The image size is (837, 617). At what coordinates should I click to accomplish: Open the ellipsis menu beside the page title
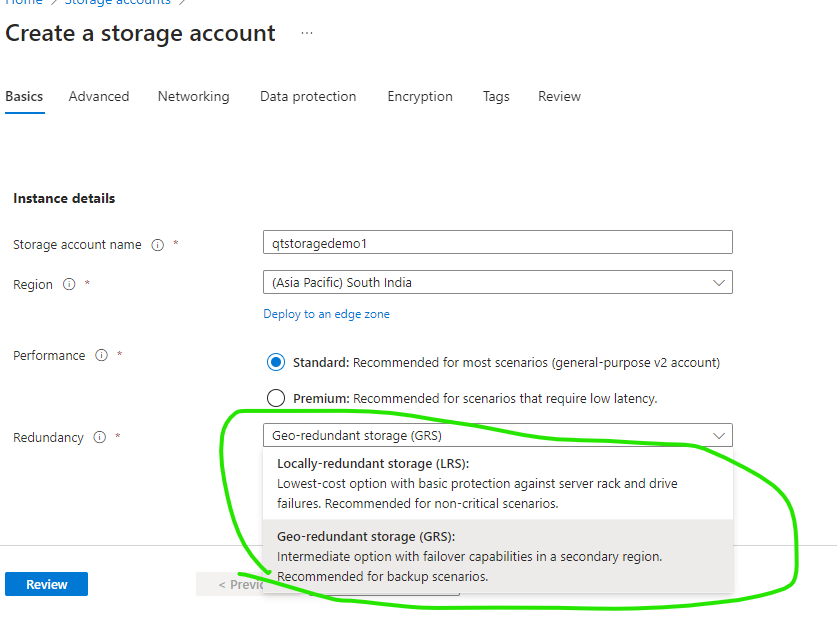[x=306, y=33]
